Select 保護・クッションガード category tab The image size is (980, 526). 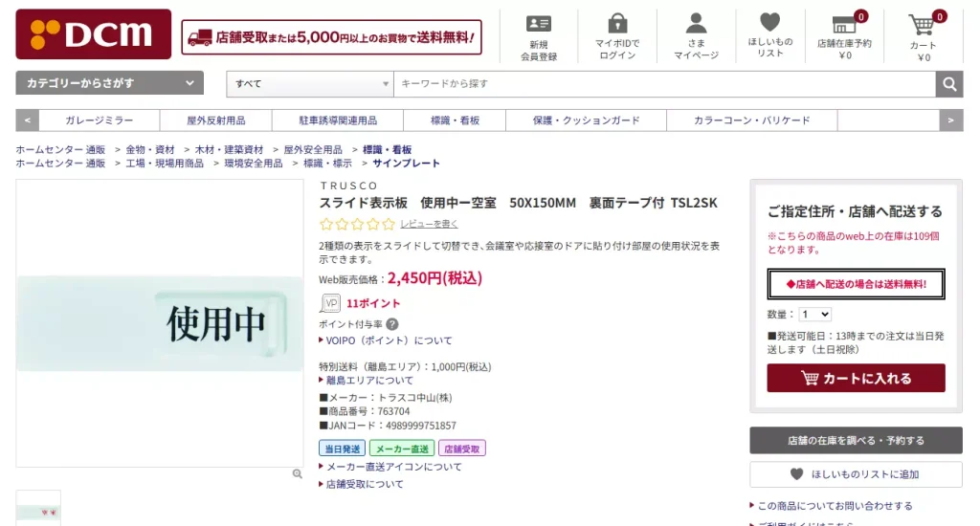click(586, 121)
